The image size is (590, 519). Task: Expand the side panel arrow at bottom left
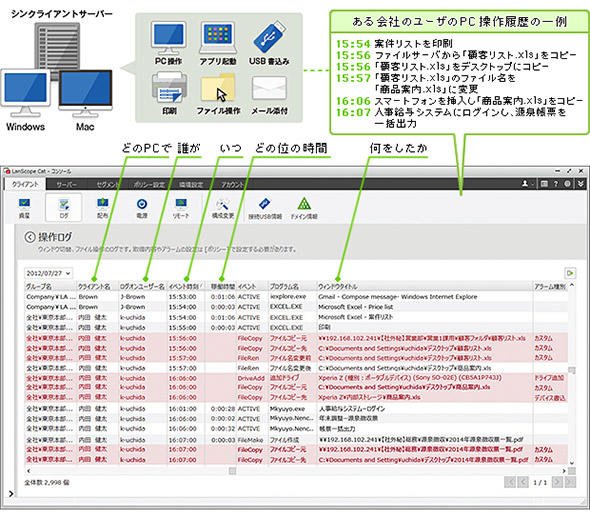click(x=11, y=493)
